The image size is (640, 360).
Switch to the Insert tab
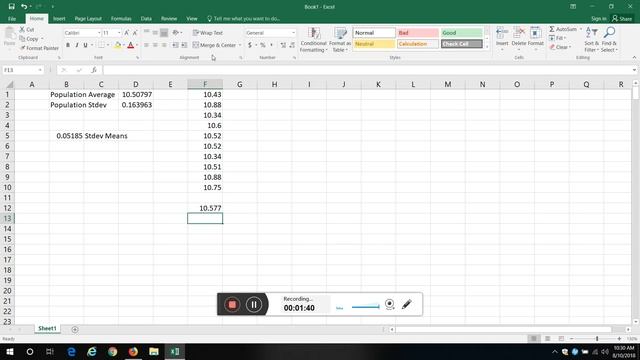59,19
